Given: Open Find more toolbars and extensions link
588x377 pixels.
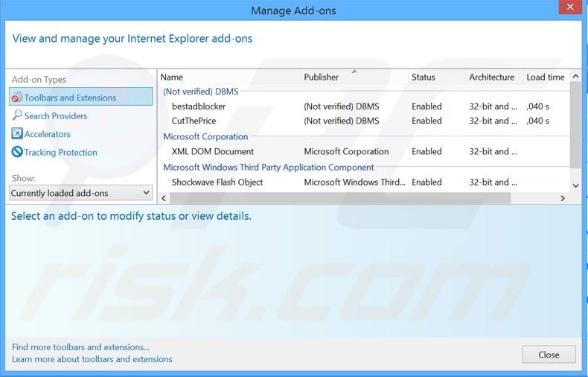Looking at the screenshot, I should [80, 347].
